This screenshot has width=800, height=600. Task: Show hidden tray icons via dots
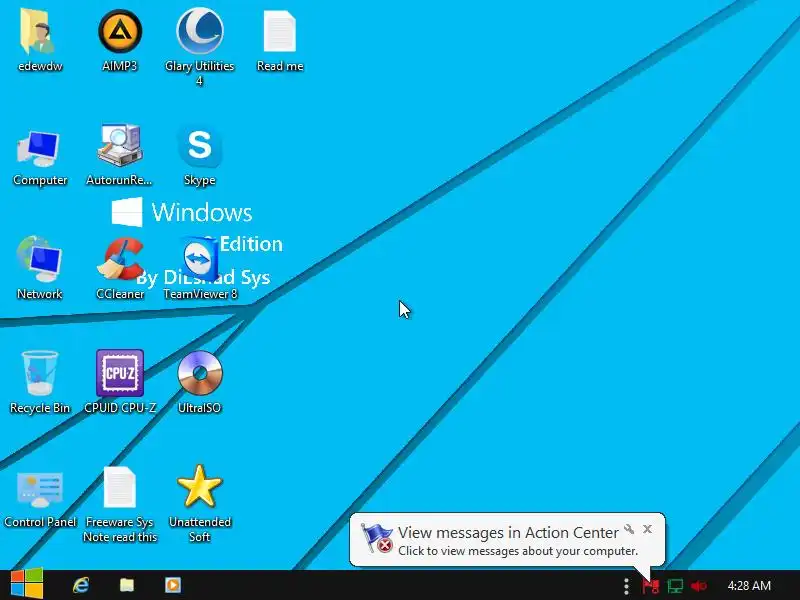coord(626,586)
